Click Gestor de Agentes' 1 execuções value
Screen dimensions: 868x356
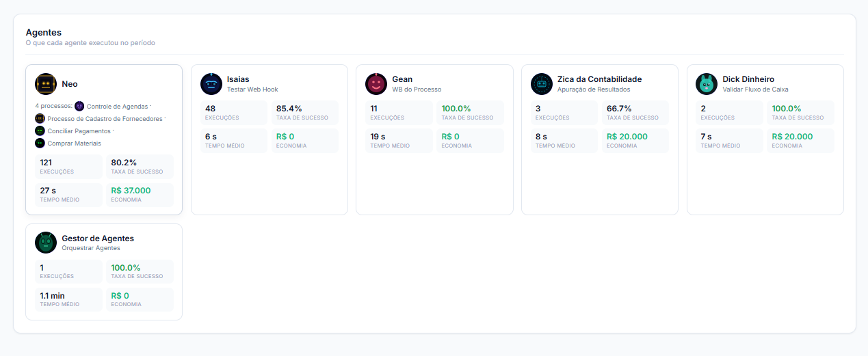click(42, 268)
